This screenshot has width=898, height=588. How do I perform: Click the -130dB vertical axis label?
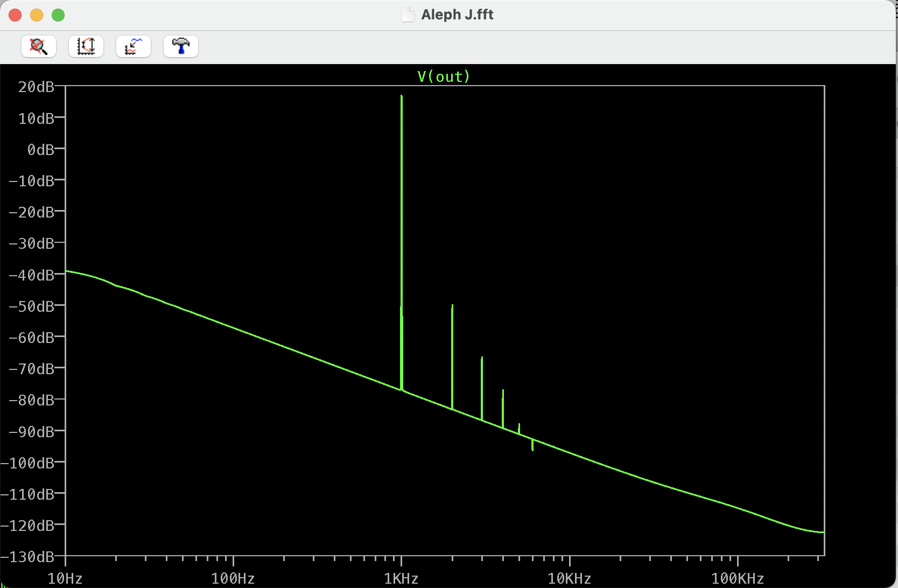point(27,557)
